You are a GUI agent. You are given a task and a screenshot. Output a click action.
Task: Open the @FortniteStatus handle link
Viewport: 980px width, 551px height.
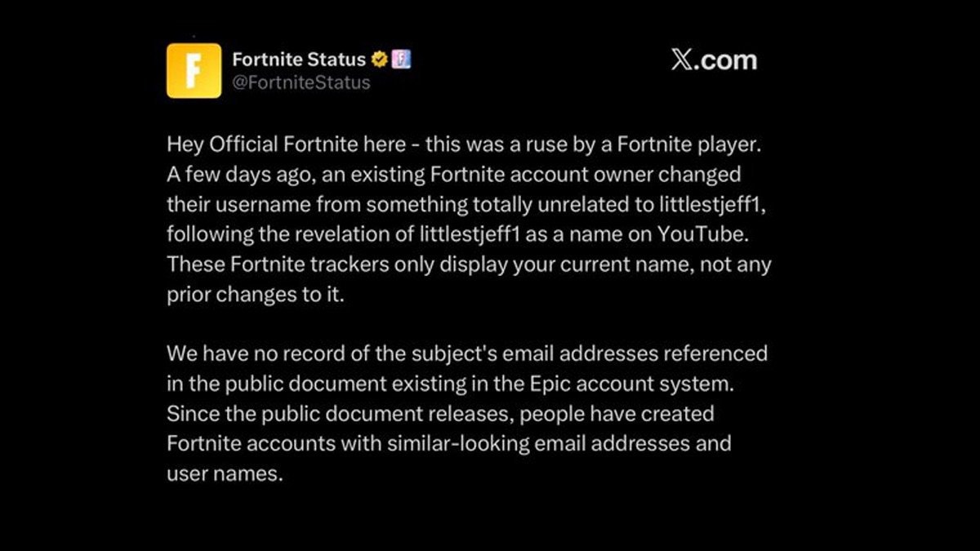click(x=301, y=82)
